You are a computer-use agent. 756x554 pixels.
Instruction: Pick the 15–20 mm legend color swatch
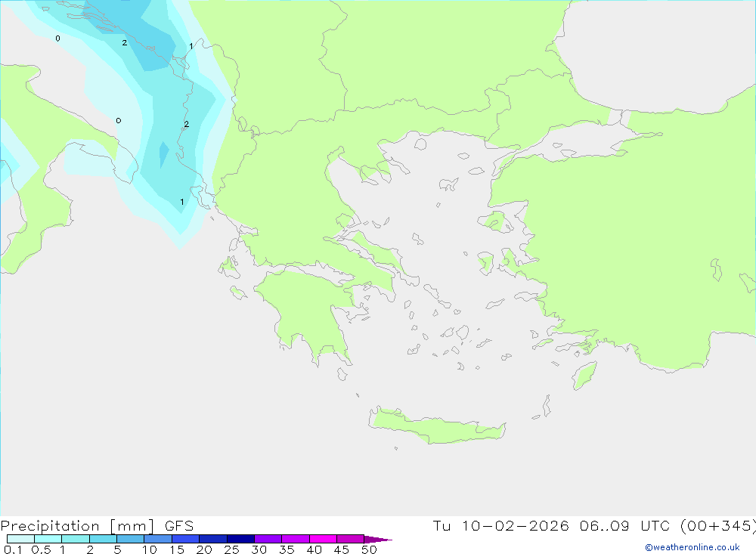pos(186,539)
